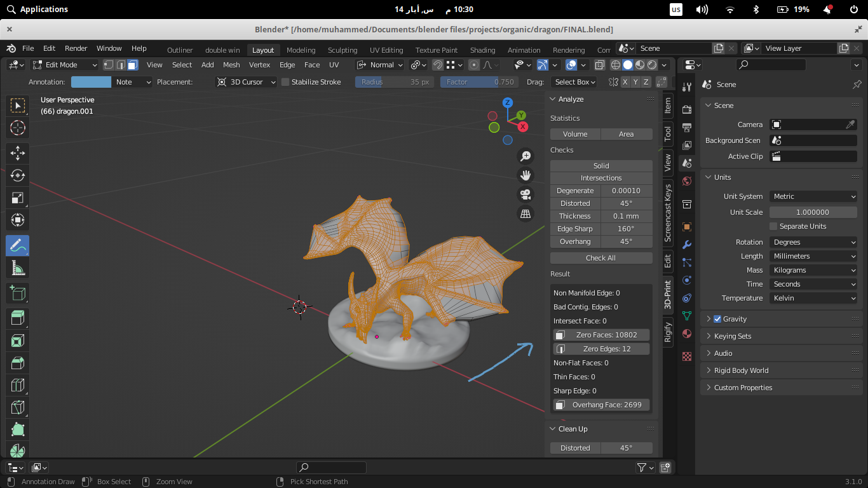Choose the Extrude Region tool

pos(18,318)
